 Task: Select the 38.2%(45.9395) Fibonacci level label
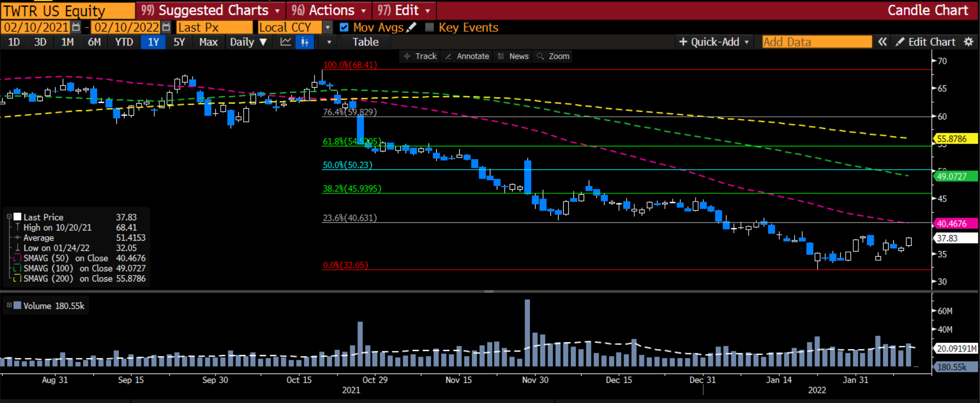[x=352, y=188]
